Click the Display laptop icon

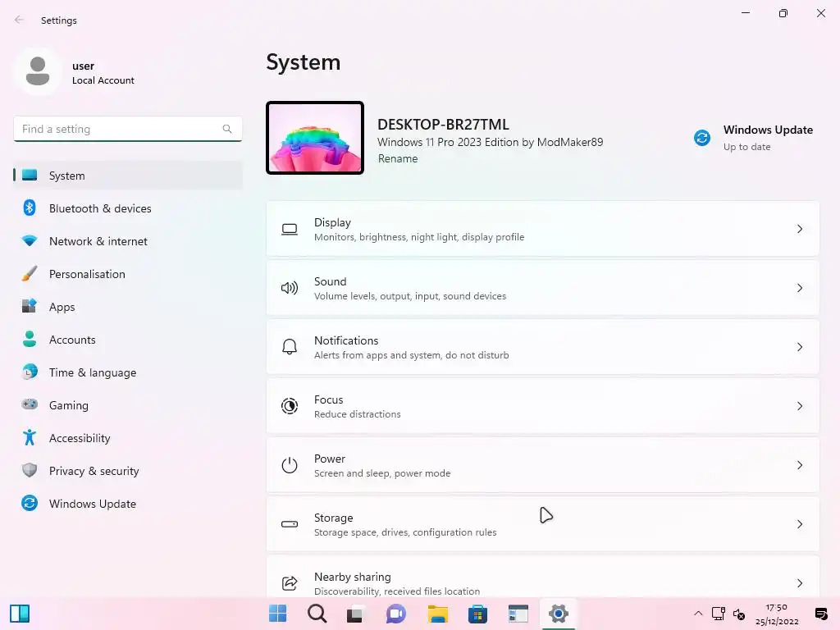point(290,230)
